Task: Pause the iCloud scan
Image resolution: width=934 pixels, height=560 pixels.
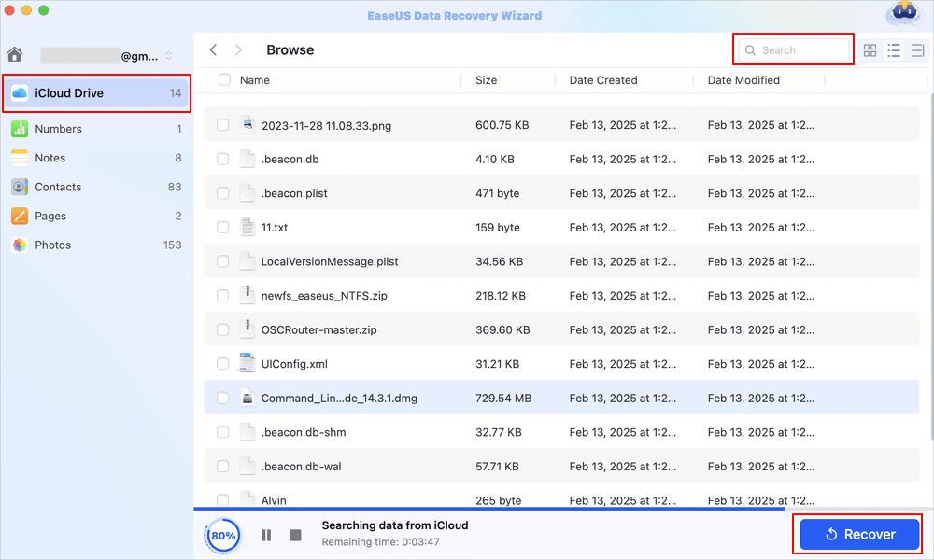Action: point(266,535)
